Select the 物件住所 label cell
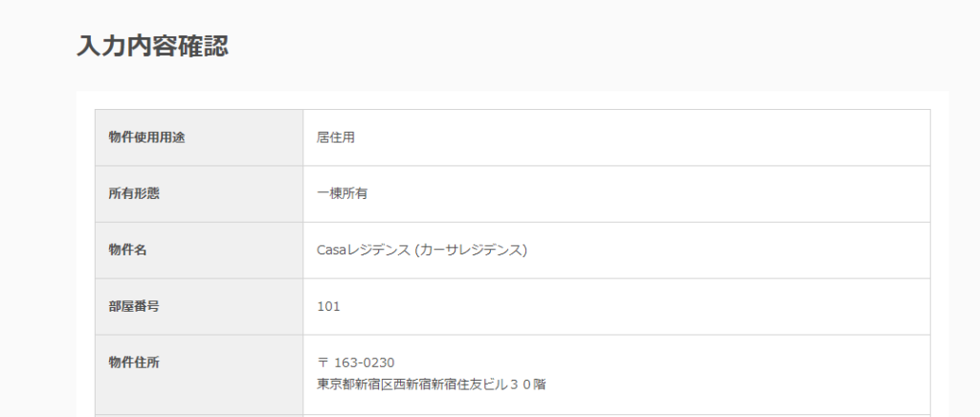The image size is (980, 417). [x=199, y=375]
